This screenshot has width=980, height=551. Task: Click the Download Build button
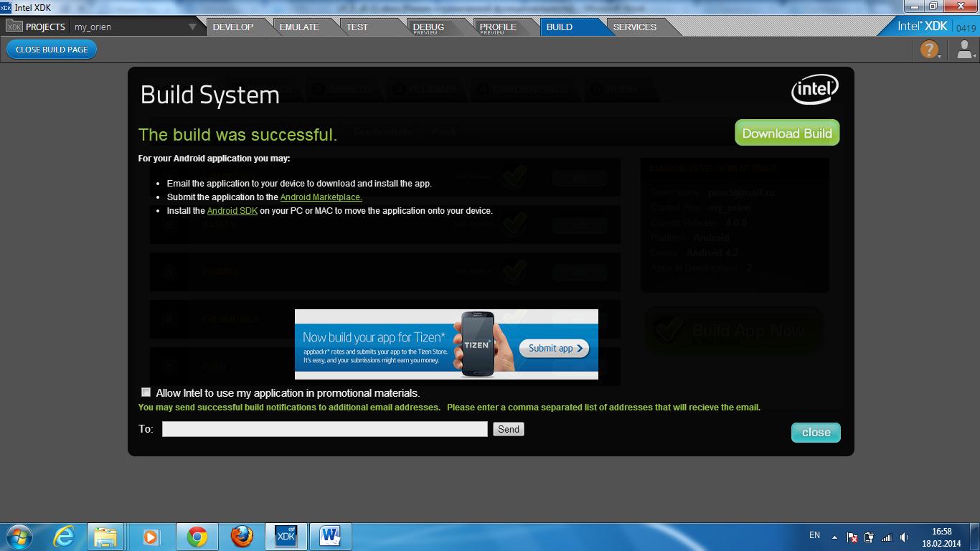(x=787, y=133)
